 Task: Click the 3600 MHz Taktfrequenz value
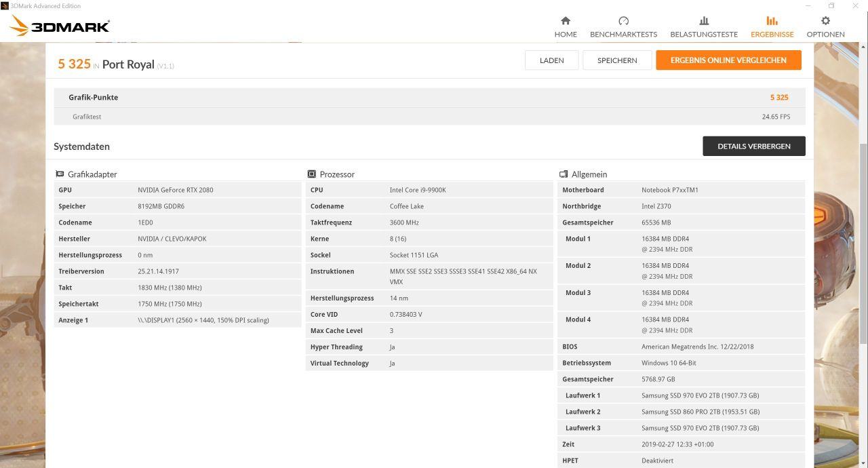[x=404, y=222]
